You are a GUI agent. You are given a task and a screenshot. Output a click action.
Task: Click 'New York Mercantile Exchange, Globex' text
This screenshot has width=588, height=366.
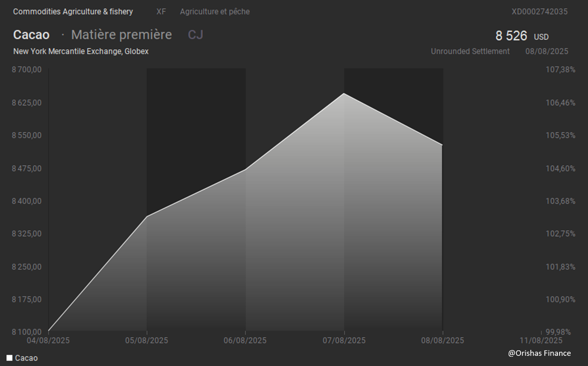tap(81, 51)
